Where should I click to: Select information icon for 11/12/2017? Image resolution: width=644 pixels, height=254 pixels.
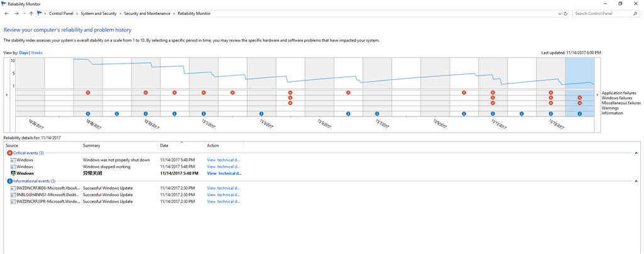(x=521, y=114)
